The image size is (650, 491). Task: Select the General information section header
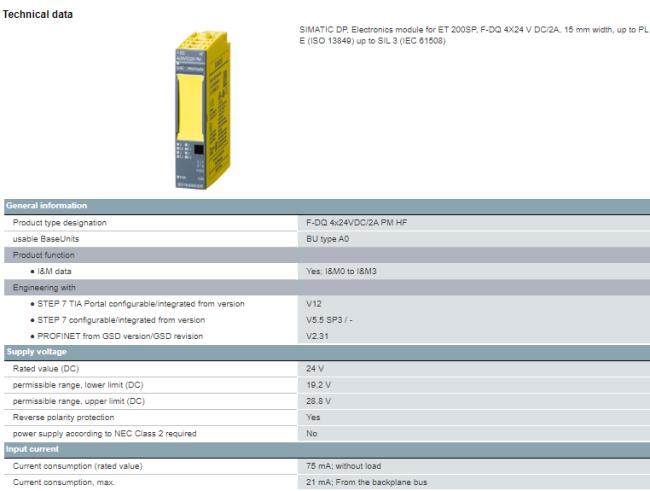(x=47, y=207)
